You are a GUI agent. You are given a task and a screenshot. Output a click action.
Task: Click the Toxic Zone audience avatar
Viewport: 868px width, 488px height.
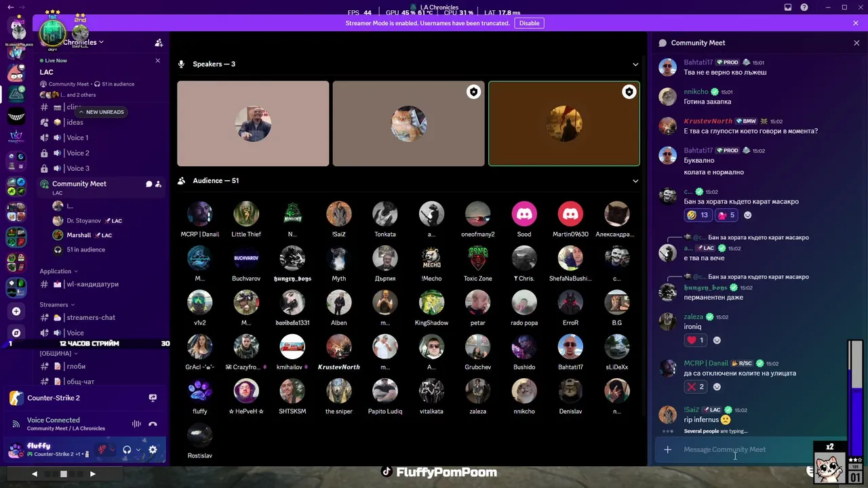[x=478, y=258]
